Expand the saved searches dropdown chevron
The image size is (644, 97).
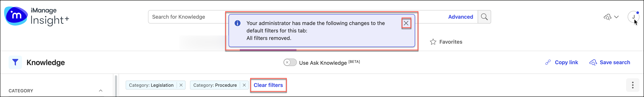coord(617,17)
